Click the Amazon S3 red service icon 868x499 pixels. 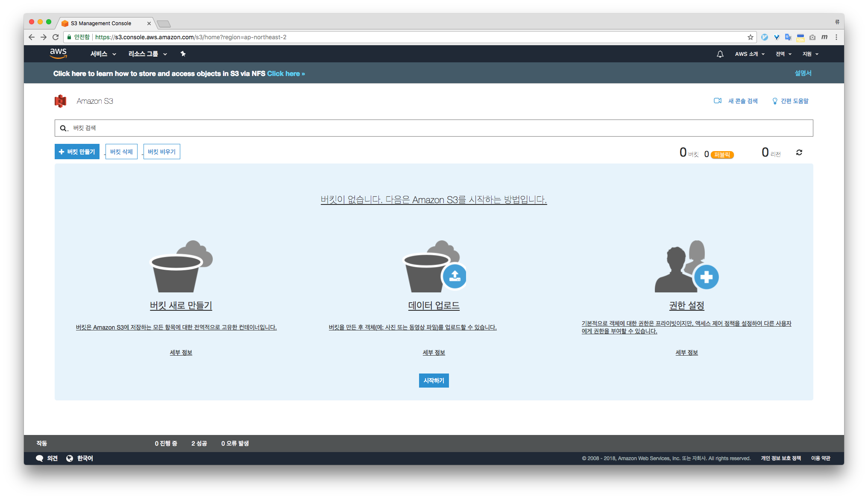pos(61,101)
